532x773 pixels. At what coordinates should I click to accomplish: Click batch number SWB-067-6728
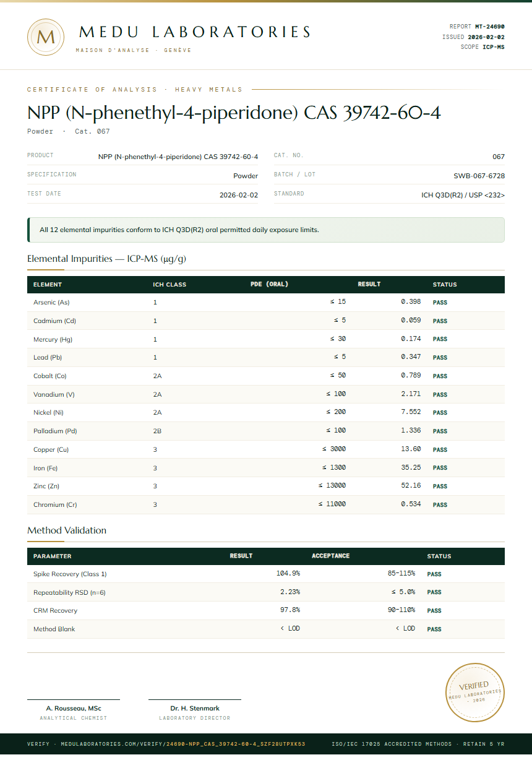[x=479, y=176]
